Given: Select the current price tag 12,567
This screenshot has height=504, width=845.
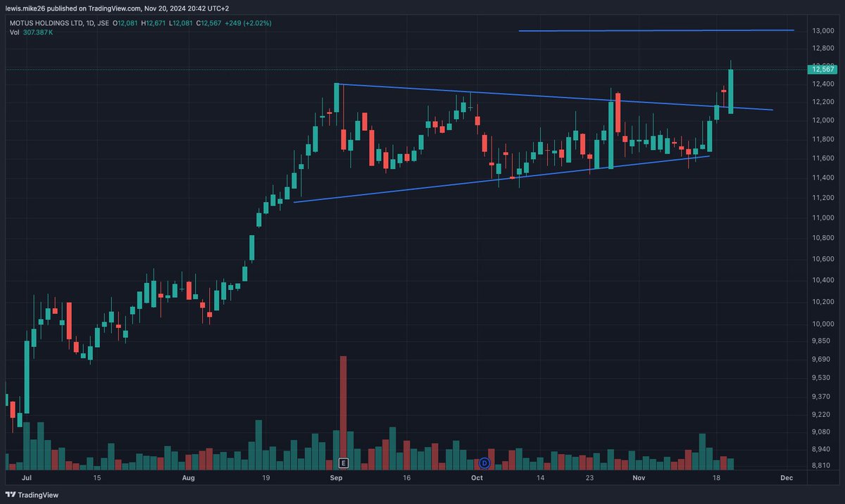Looking at the screenshot, I should click(823, 69).
